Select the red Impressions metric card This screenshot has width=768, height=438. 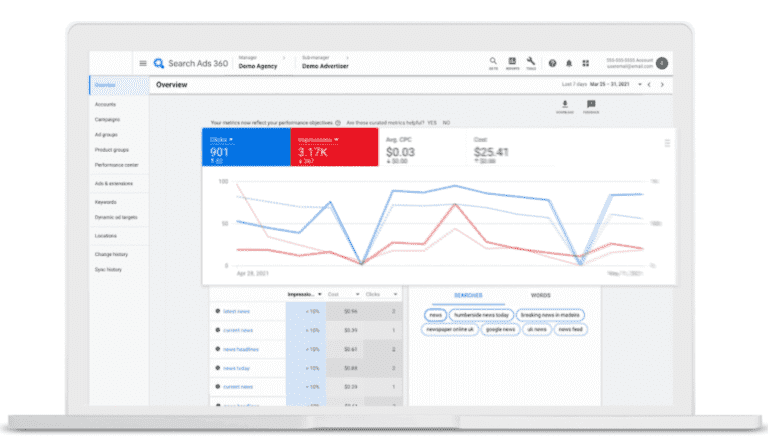click(x=334, y=147)
